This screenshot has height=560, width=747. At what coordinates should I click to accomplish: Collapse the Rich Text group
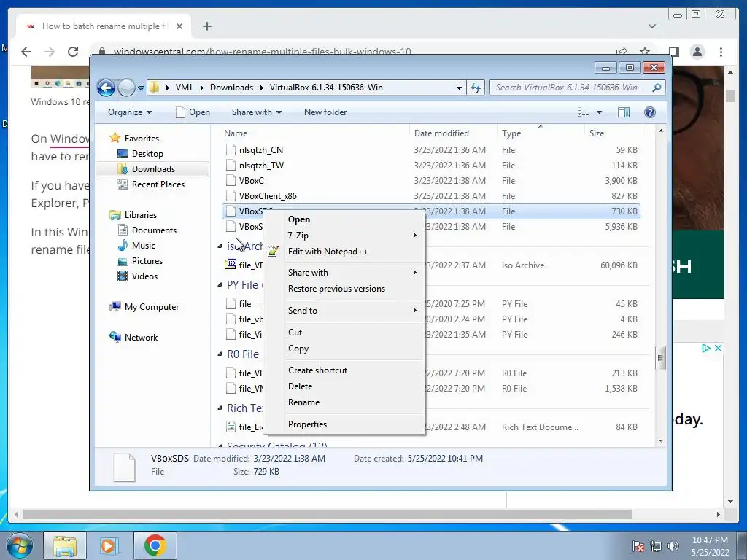(220, 408)
